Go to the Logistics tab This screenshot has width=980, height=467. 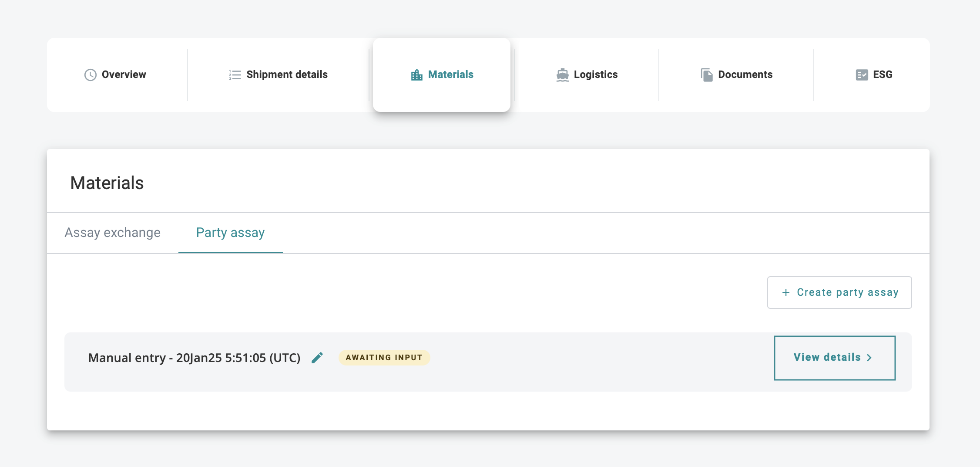click(587, 75)
